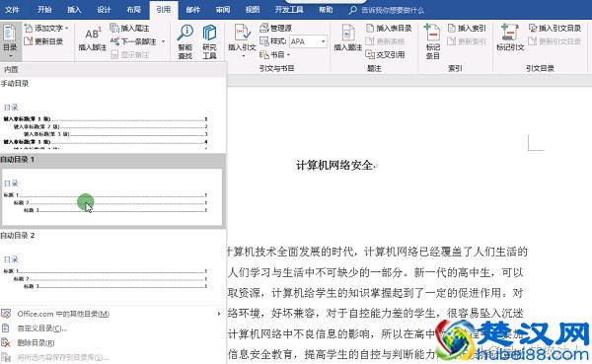Open the 帮助 tab

tap(326, 10)
